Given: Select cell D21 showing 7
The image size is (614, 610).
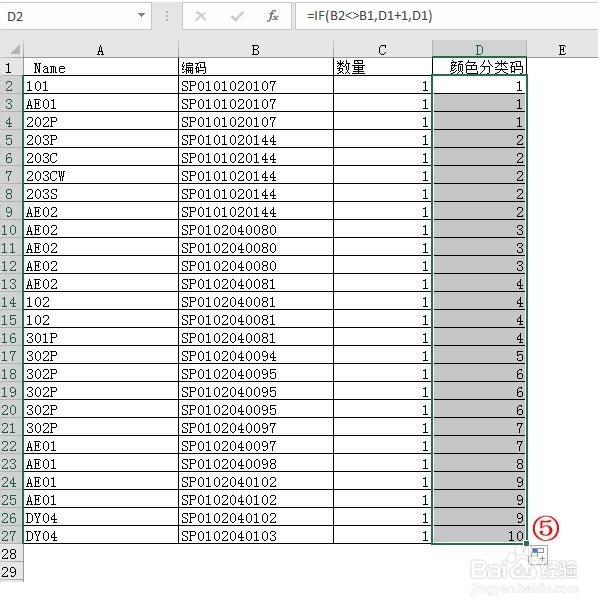Looking at the screenshot, I should pos(479,428).
